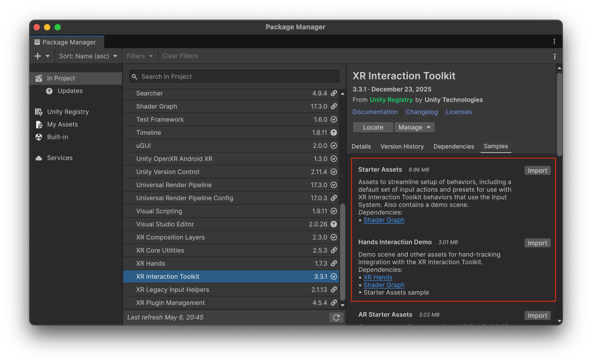Click the My Assets icon
The width and height of the screenshot is (592, 364).
click(x=39, y=125)
